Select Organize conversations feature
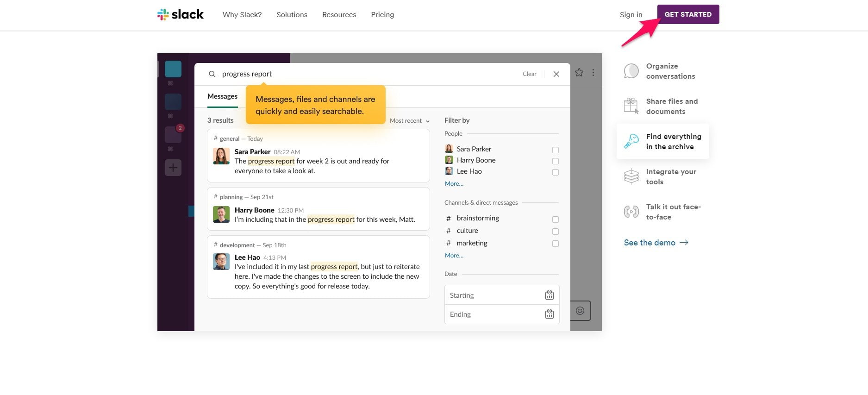The width and height of the screenshot is (868, 395). pos(663,71)
